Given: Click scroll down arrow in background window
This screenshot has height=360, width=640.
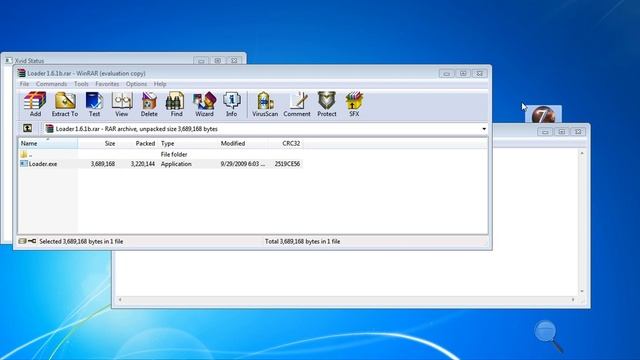Looking at the screenshot, I should pos(582,291).
